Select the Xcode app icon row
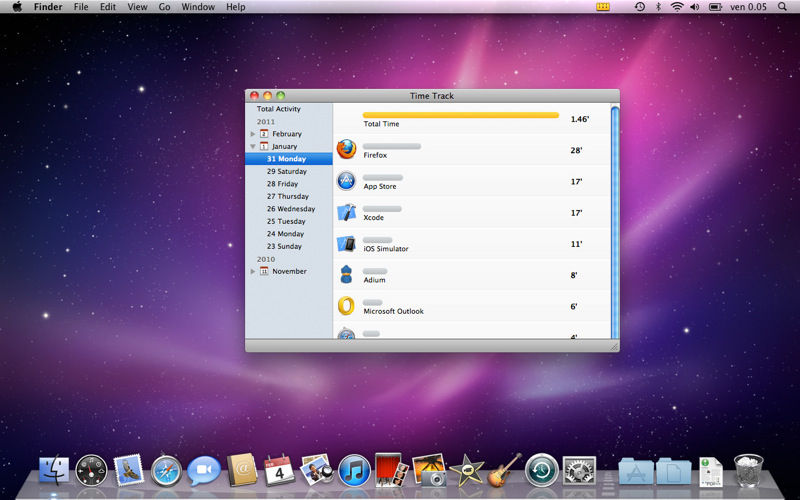The width and height of the screenshot is (800, 500). point(346,212)
